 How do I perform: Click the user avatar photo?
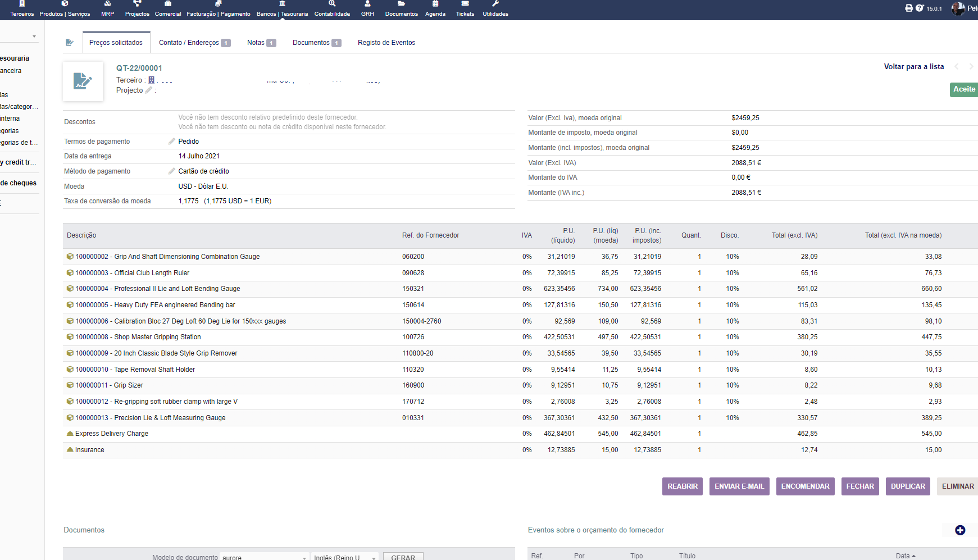coord(957,8)
